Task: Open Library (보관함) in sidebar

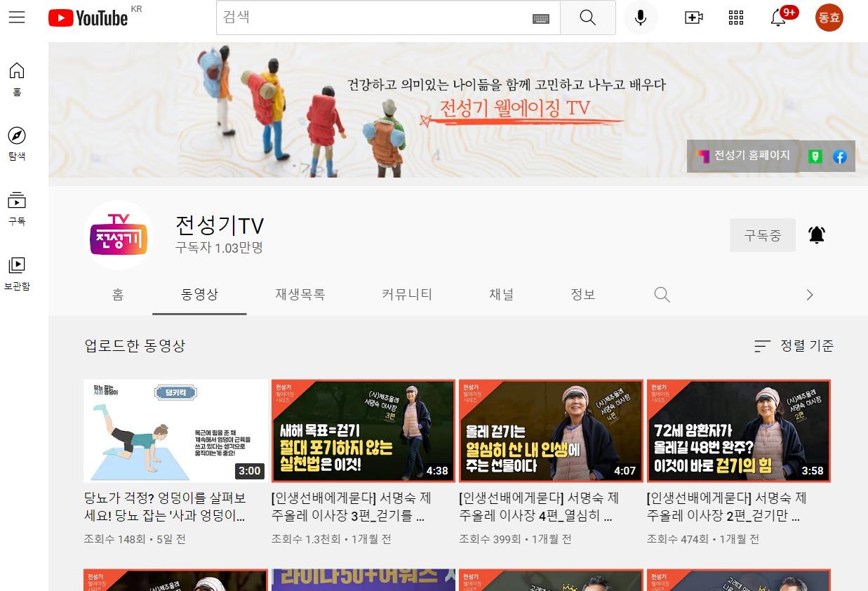Action: pos(17,273)
